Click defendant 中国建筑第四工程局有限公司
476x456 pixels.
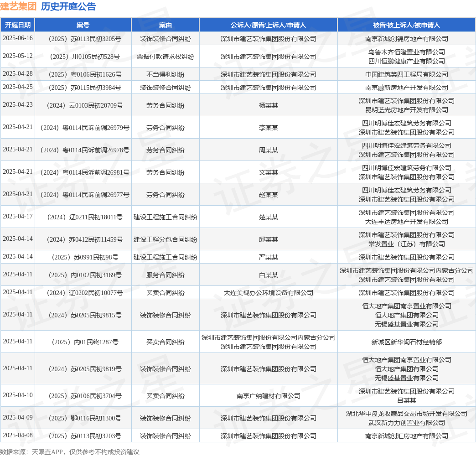pyautogui.click(x=407, y=74)
